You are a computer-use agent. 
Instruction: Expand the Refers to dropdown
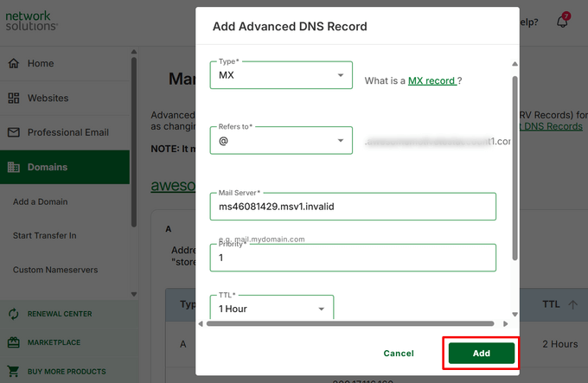point(280,140)
